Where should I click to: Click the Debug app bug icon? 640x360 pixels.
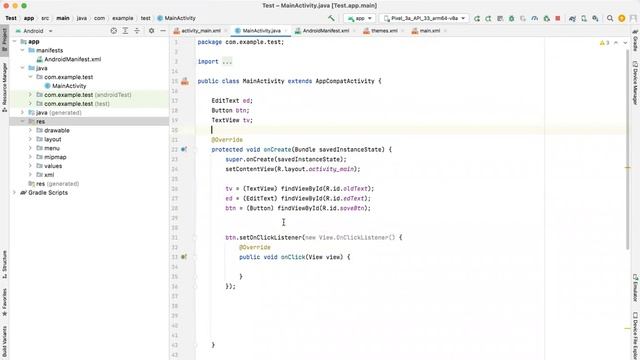(511, 18)
